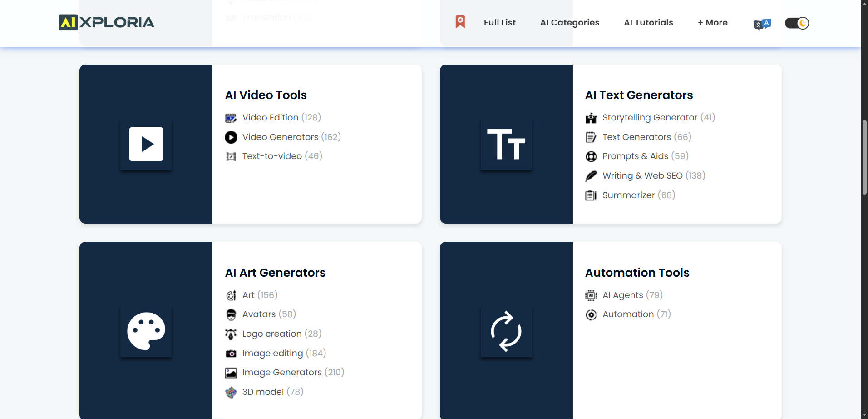This screenshot has height=419, width=868.
Task: Click the Writing & Web SEO feather icon
Action: point(591,176)
